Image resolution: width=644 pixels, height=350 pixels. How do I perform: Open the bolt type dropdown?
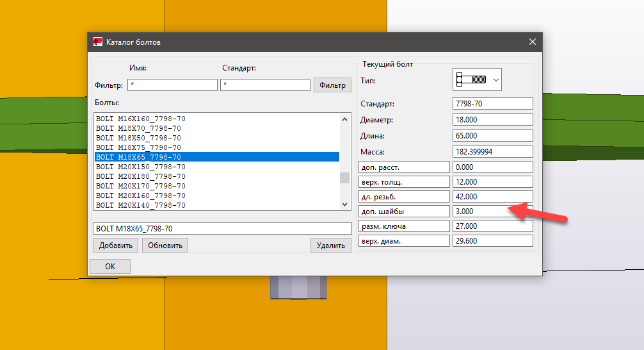[495, 81]
